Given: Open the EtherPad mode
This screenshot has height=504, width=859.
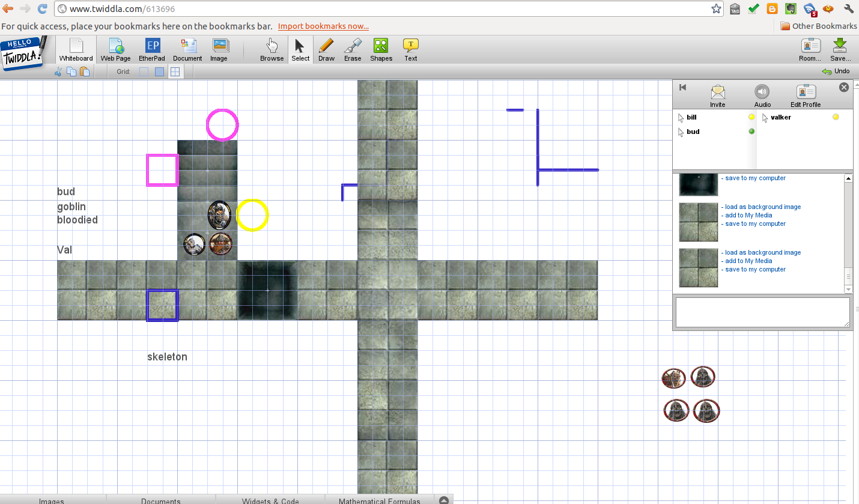Looking at the screenshot, I should click(x=152, y=50).
